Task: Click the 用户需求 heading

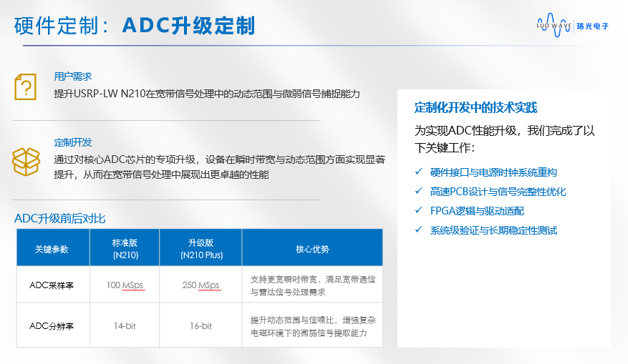Action: click(x=73, y=77)
